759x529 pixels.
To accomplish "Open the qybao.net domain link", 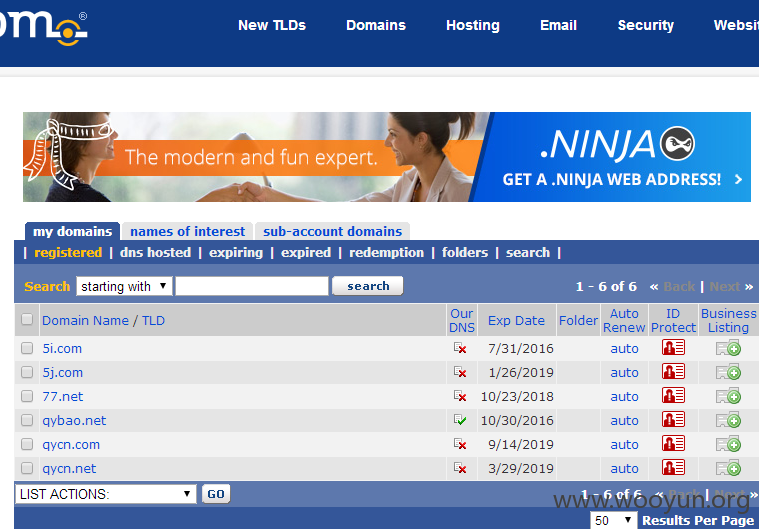I will (74, 420).
